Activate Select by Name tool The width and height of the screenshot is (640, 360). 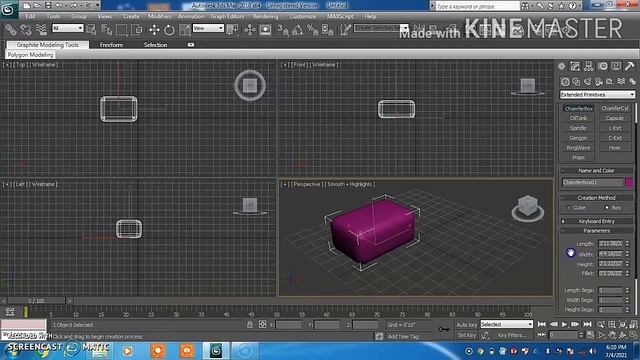pyautogui.click(x=107, y=29)
